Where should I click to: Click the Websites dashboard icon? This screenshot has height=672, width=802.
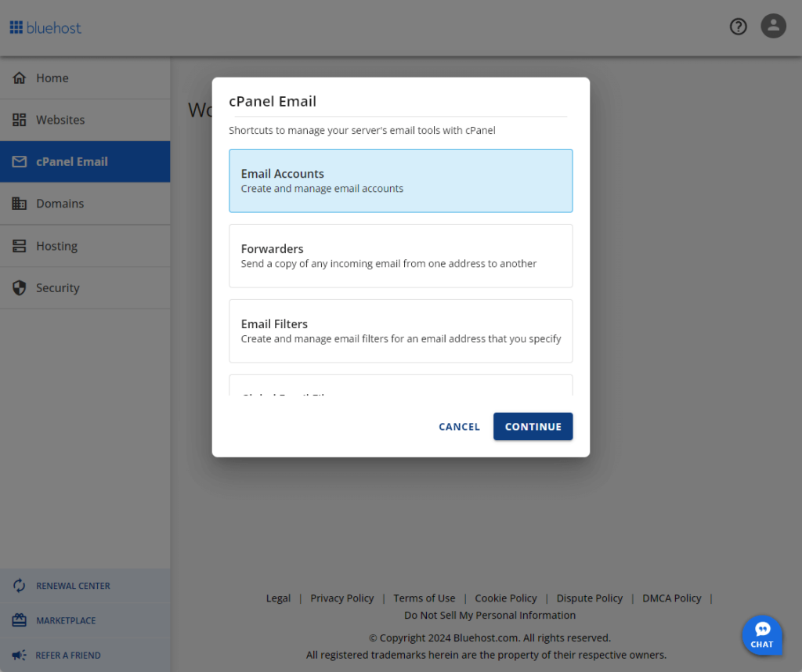click(20, 120)
